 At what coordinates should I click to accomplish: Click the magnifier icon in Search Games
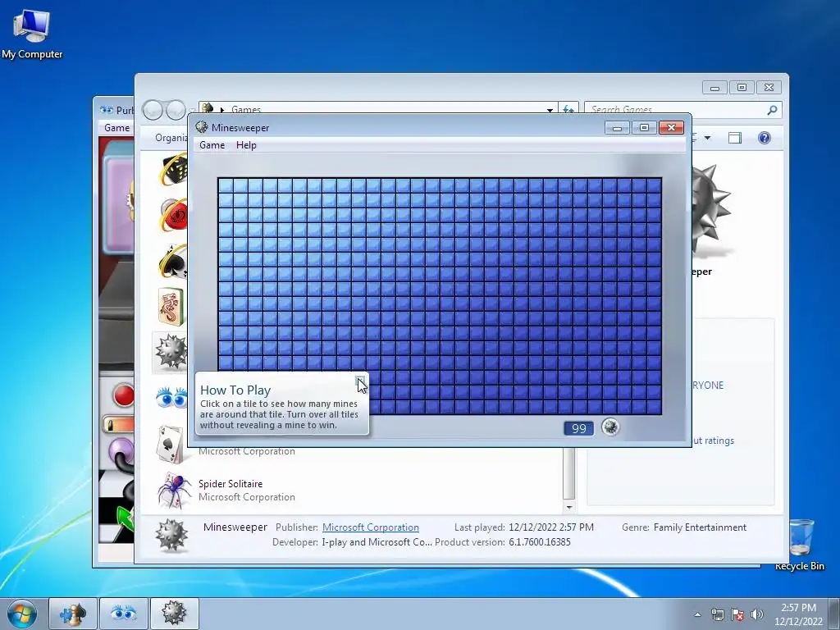click(x=772, y=110)
